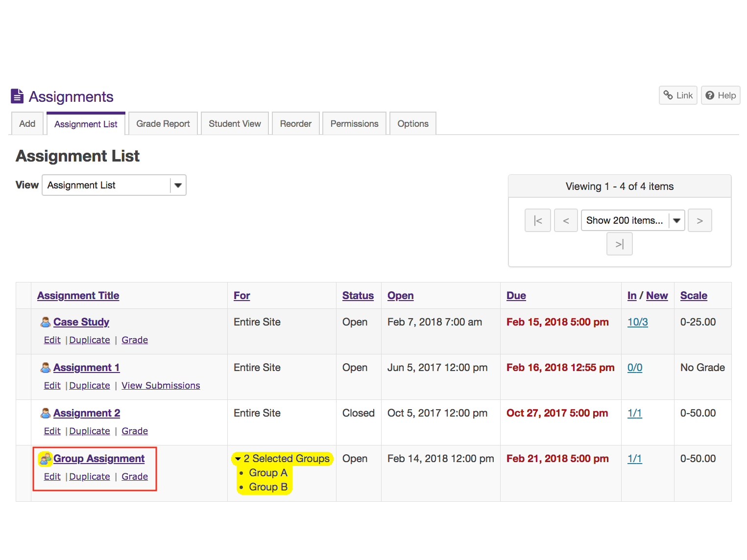
Task: Click the Assignments document icon in header
Action: [x=17, y=96]
